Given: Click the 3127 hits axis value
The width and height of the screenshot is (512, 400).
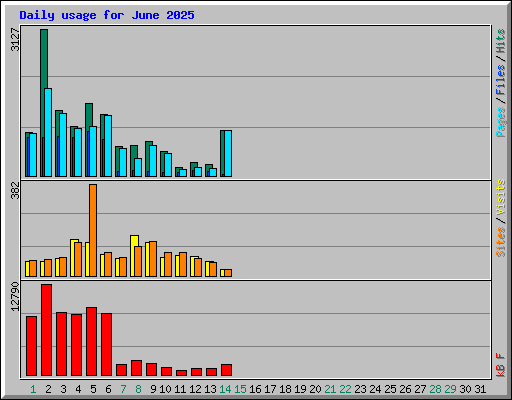Looking at the screenshot, I should (15, 40).
